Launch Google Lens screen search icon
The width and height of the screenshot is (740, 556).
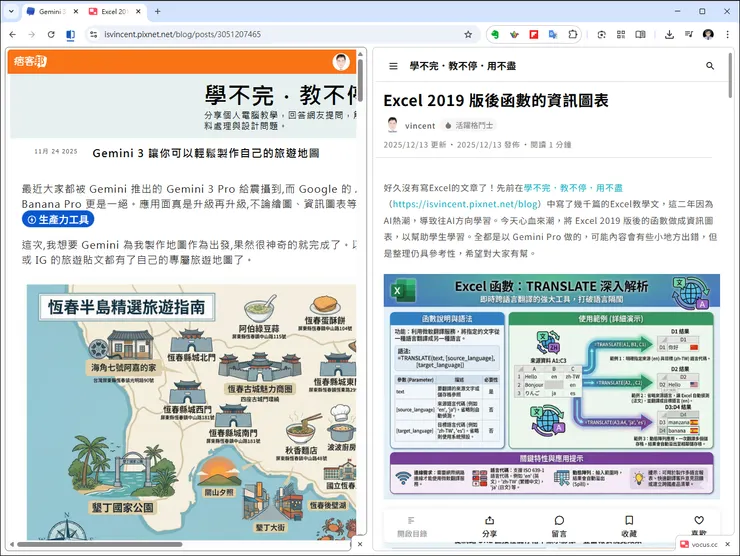coord(602,34)
